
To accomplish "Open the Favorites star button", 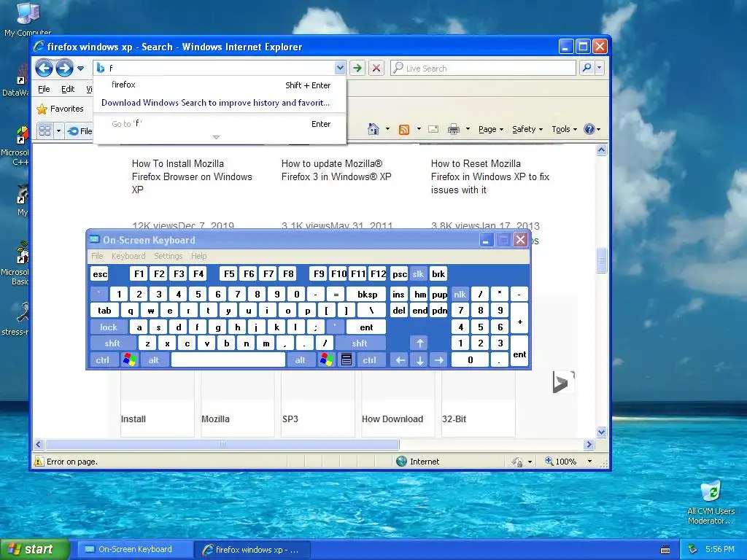I will [x=60, y=109].
